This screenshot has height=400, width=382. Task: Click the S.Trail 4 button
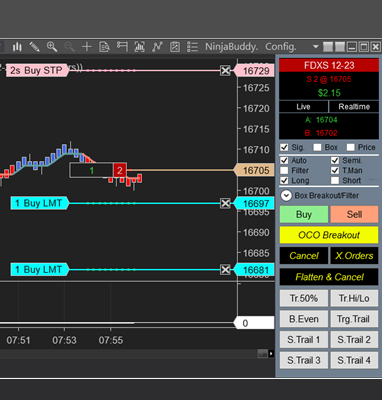tap(354, 360)
